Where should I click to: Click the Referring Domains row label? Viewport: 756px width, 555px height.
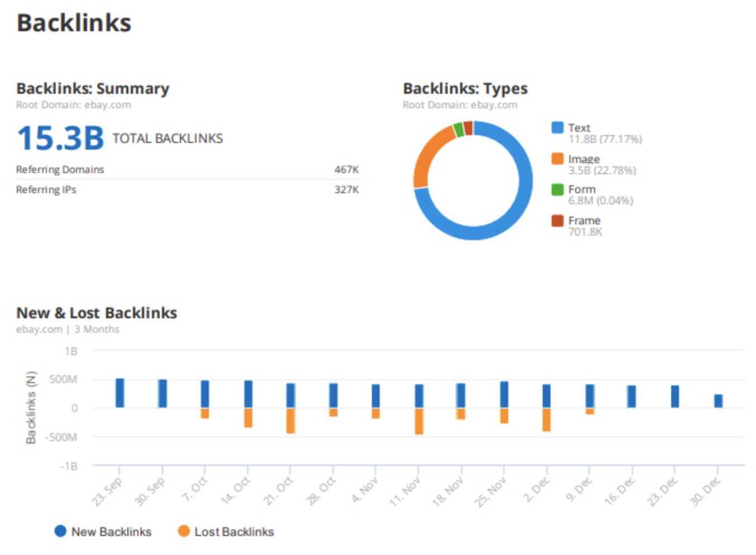(60, 169)
